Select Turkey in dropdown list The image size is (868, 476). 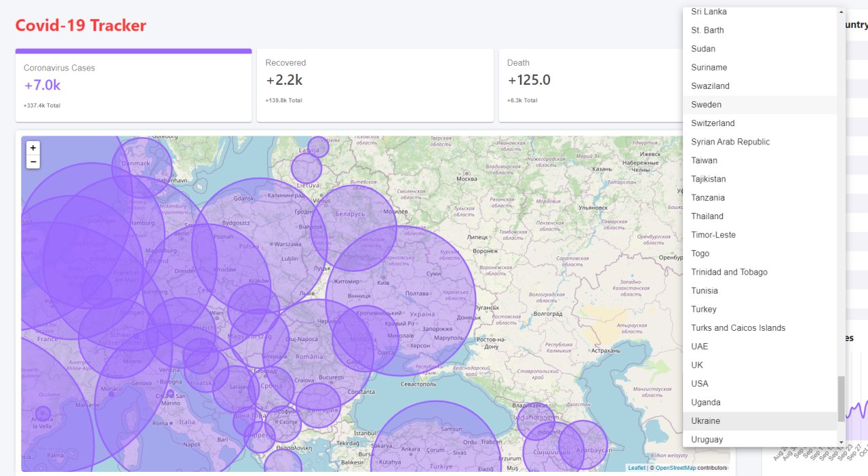tap(759, 309)
